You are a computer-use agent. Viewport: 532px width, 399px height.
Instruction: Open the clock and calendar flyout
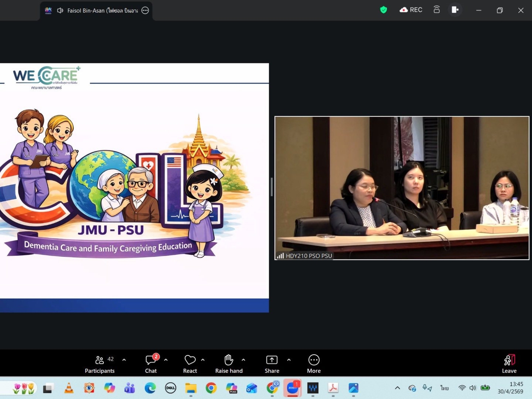(x=510, y=388)
